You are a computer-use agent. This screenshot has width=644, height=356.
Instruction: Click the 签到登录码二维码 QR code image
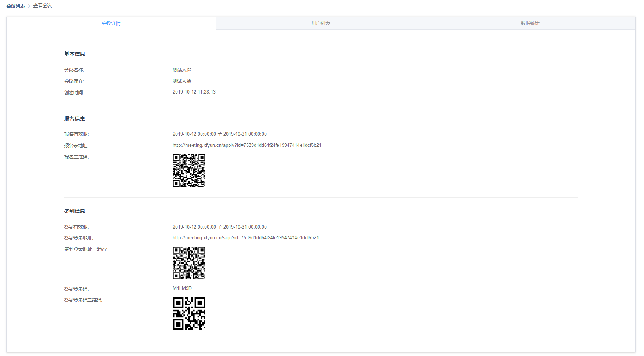(x=189, y=313)
